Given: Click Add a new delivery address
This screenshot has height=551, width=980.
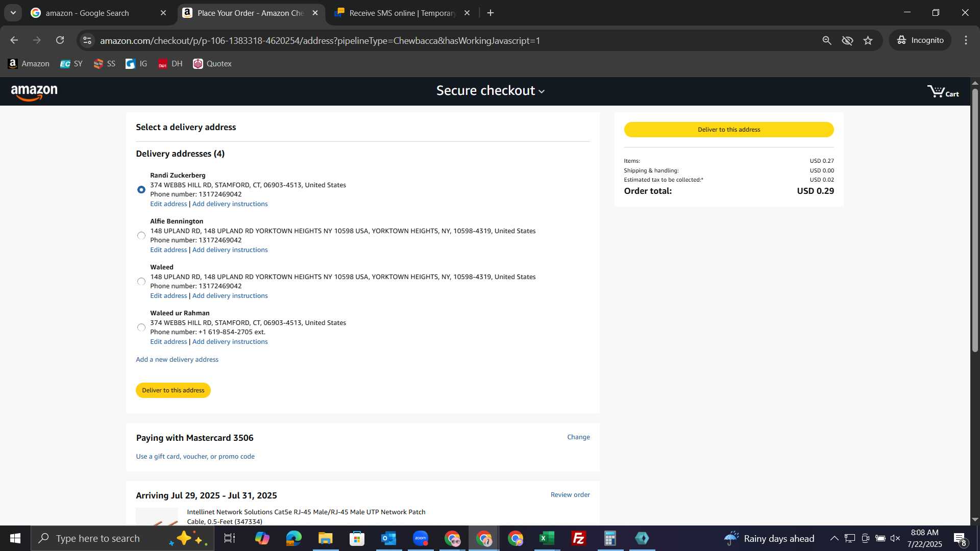Looking at the screenshot, I should [177, 360].
